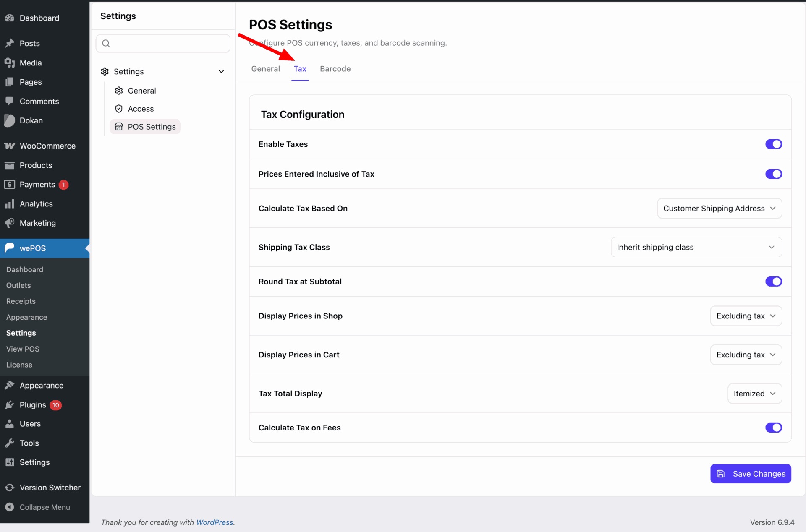This screenshot has width=806, height=532.
Task: Open wePOS Outlets submenu item
Action: click(x=18, y=285)
